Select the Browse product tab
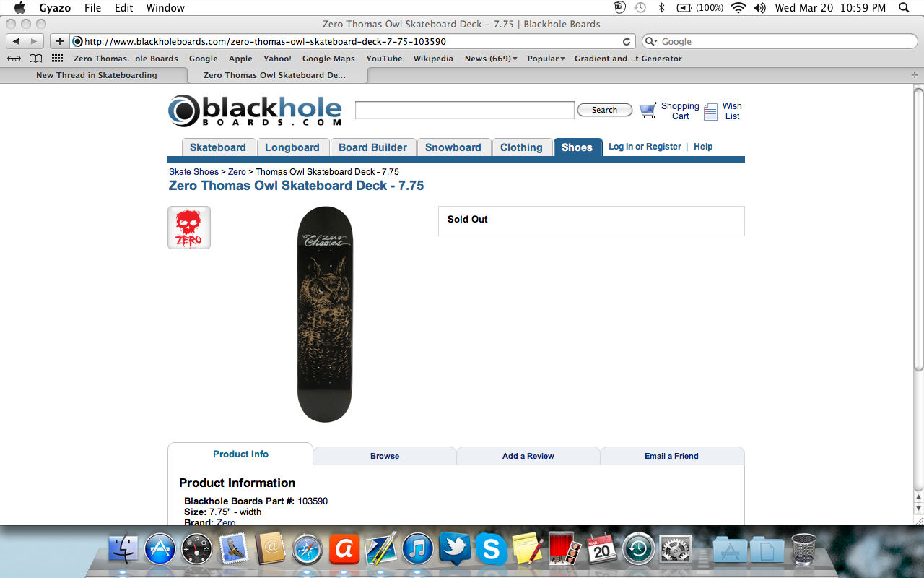 pos(385,456)
